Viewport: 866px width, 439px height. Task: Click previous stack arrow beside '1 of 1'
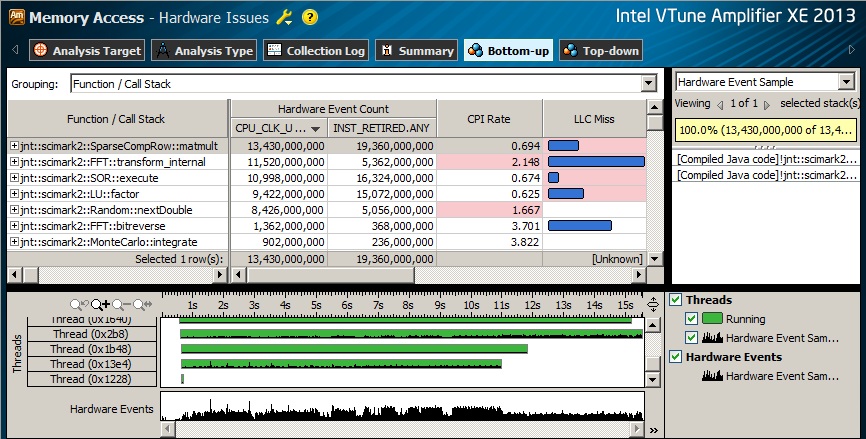pos(720,104)
